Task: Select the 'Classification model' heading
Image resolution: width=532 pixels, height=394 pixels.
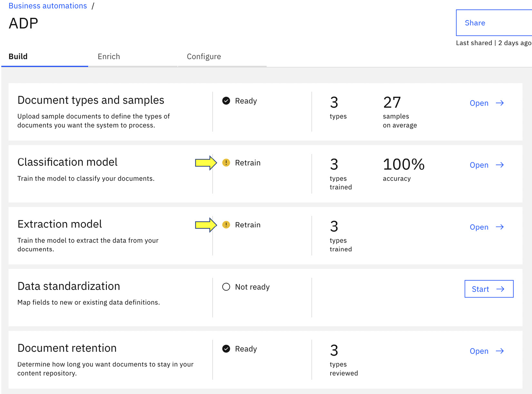Action: pyautogui.click(x=67, y=162)
